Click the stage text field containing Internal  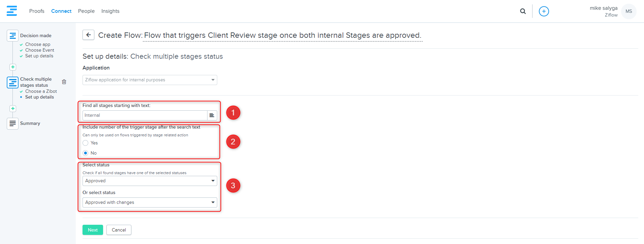pos(145,115)
